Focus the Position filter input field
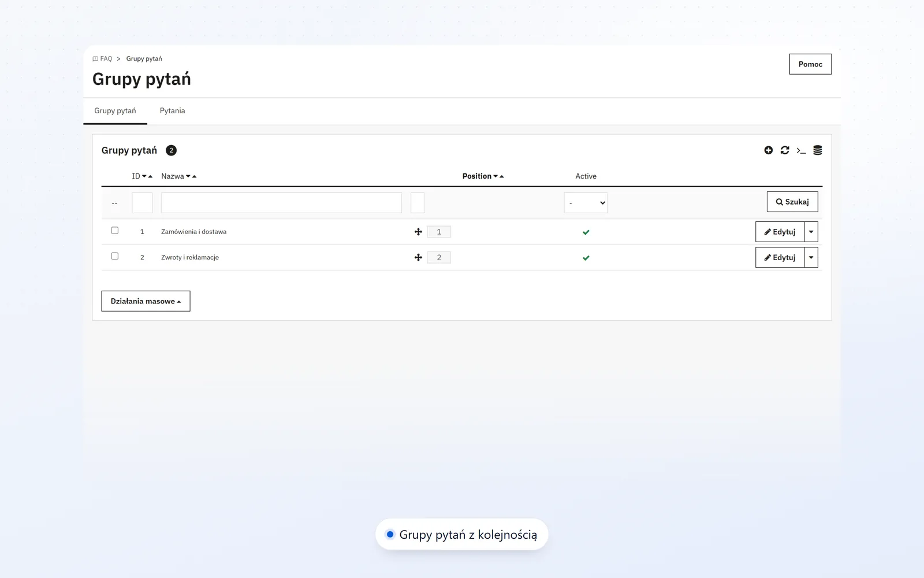 tap(418, 203)
